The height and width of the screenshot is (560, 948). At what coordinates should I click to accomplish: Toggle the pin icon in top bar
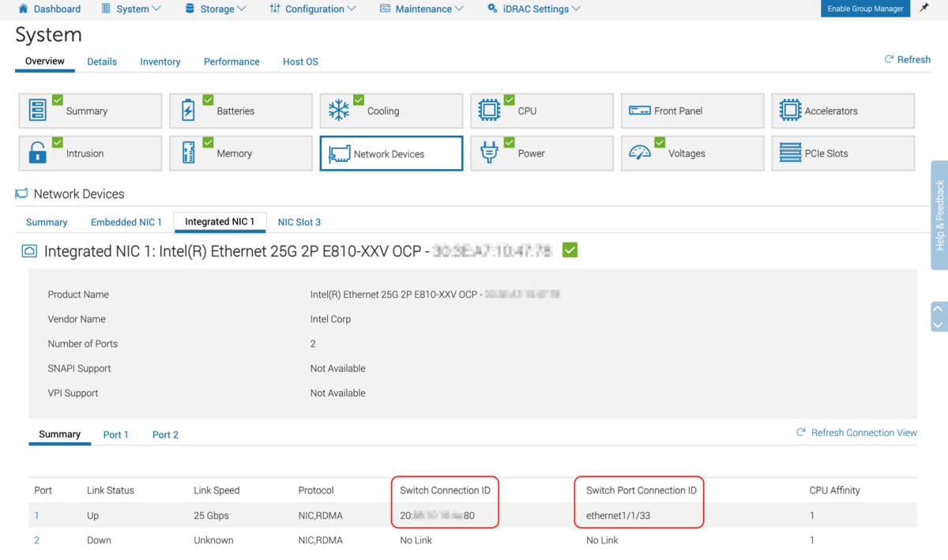(x=923, y=9)
